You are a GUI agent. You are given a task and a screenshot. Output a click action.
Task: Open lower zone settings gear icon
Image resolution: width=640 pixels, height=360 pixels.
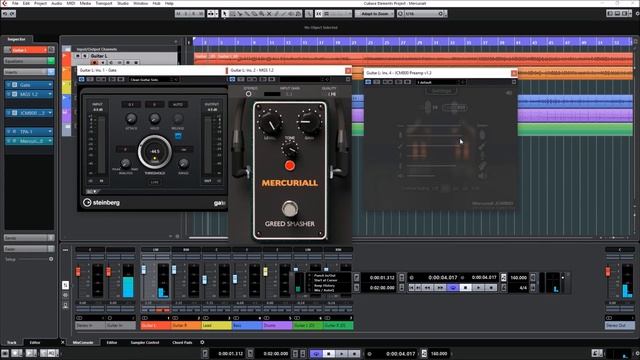pyautogui.click(x=202, y=342)
